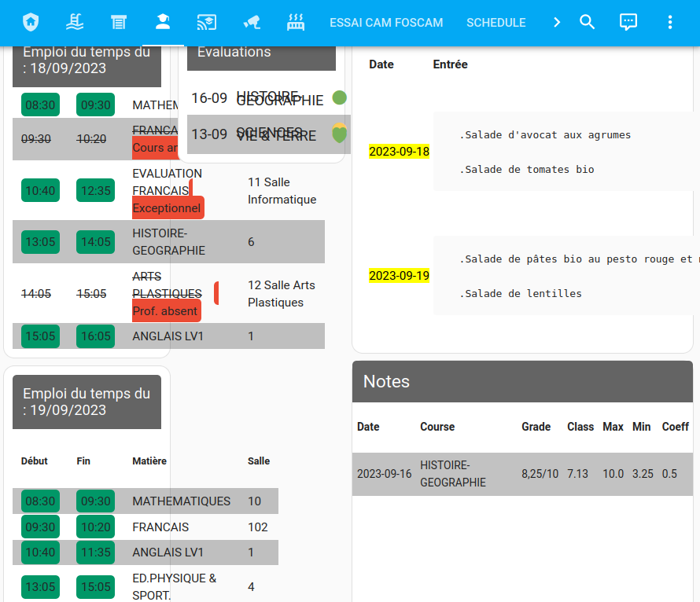The height and width of the screenshot is (602, 700).
Task: Open the SCHEDULE tab
Action: click(x=496, y=23)
